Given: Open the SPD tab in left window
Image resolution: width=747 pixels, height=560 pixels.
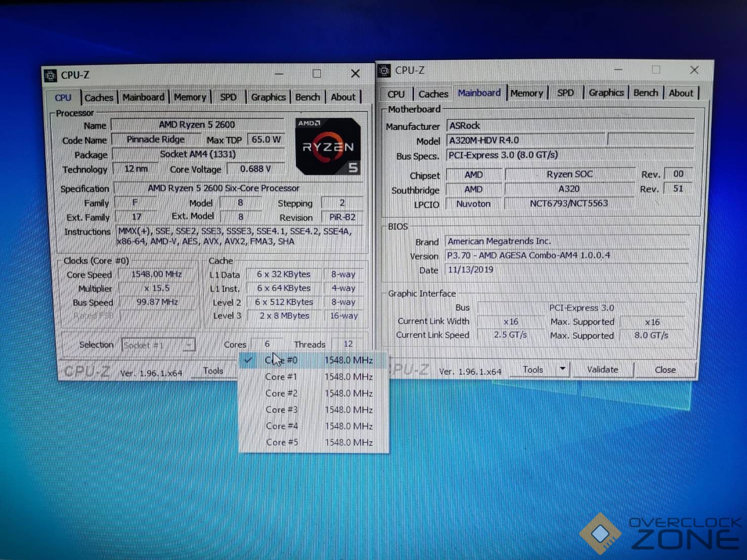Looking at the screenshot, I should click(228, 97).
